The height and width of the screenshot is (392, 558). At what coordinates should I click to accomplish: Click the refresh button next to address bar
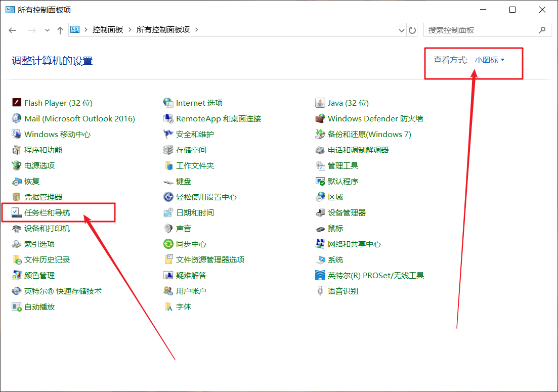pos(412,30)
